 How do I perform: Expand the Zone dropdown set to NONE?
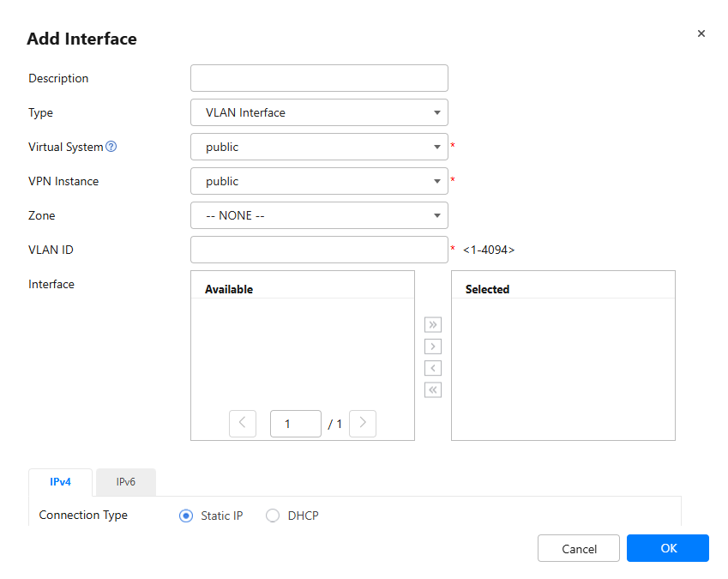click(319, 215)
